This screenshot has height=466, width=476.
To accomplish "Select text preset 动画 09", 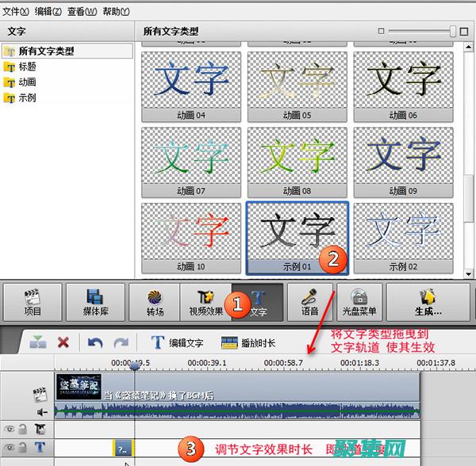I will click(x=404, y=162).
